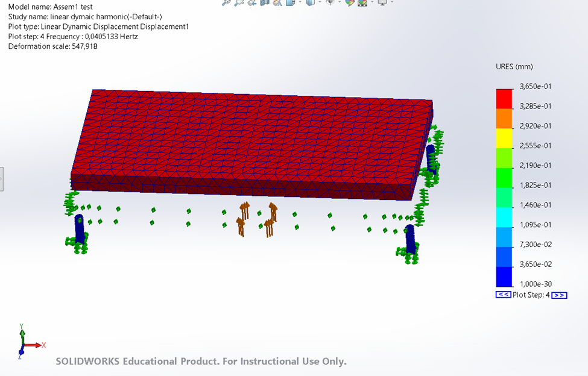Click the red X axis of the triad
The width and height of the screenshot is (588, 376).
pyautogui.click(x=34, y=345)
